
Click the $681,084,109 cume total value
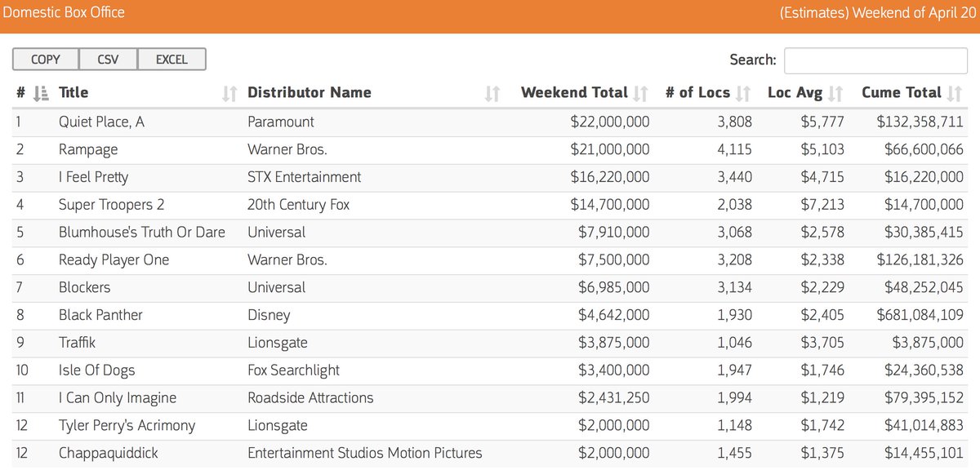[920, 315]
